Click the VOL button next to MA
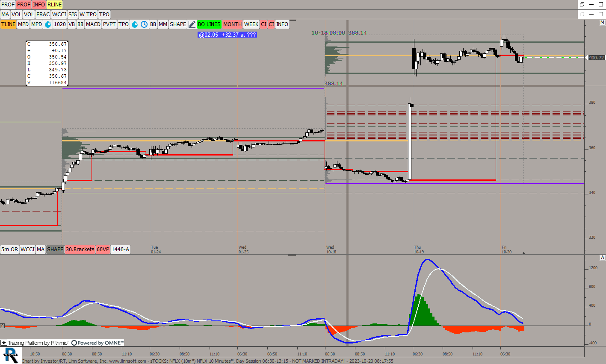This screenshot has width=606, height=364. tap(17, 15)
